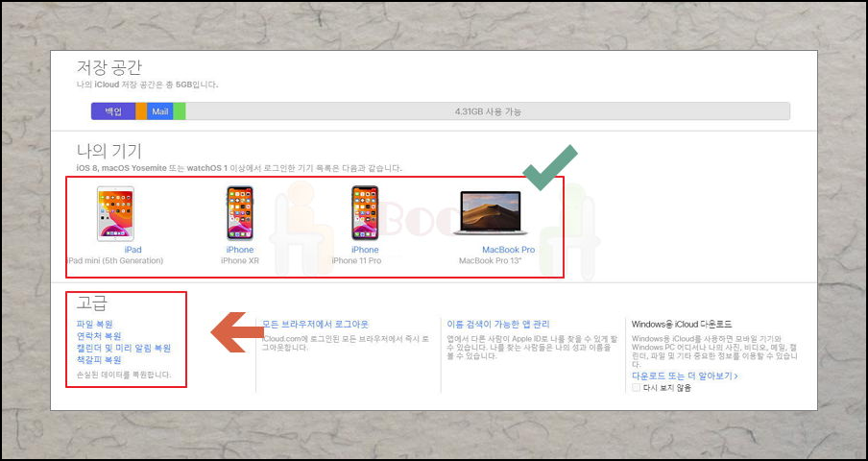The height and width of the screenshot is (461, 868).
Task: Click 파일 복원 link
Action: (x=95, y=325)
